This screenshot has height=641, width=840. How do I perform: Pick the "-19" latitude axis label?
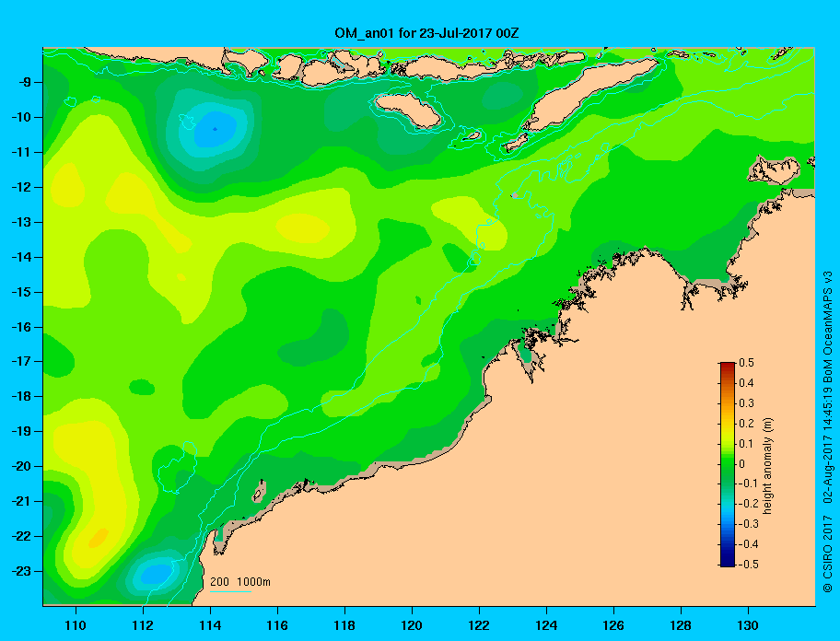click(x=22, y=432)
